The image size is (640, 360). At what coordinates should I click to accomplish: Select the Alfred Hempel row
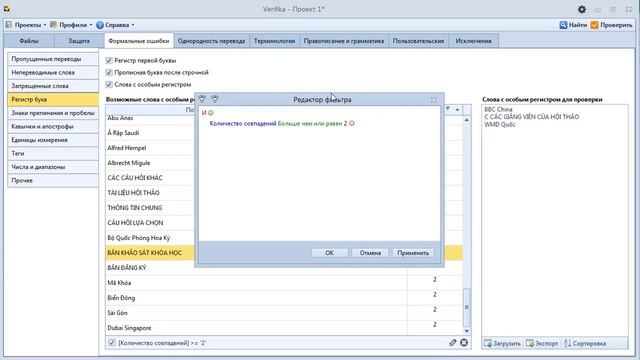coord(149,148)
